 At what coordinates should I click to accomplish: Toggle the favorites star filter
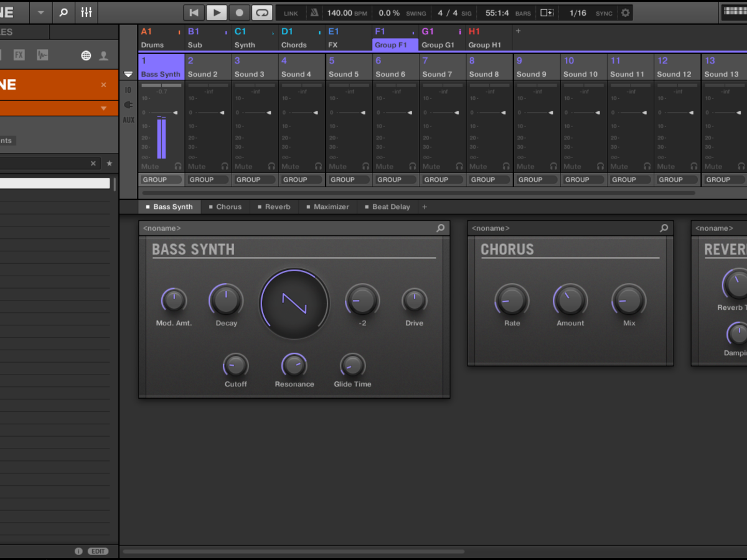(x=110, y=164)
